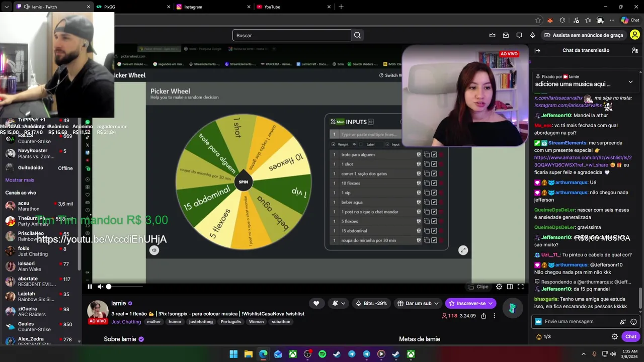This screenshot has height=362, width=644.
Task: Open the bits cheer icon in chat box
Action: tap(623, 322)
